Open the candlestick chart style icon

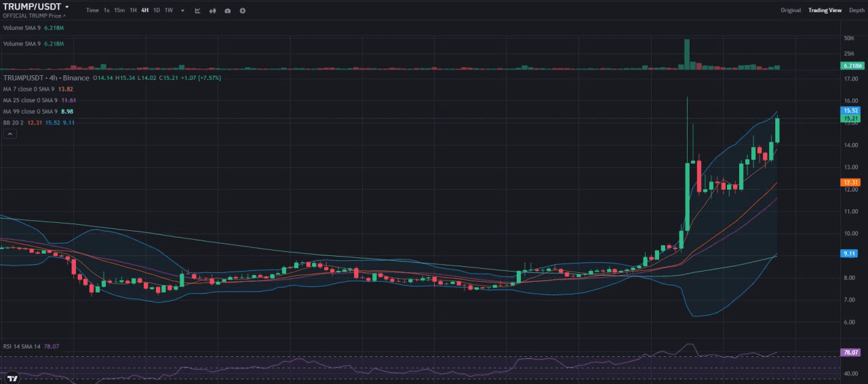[212, 11]
